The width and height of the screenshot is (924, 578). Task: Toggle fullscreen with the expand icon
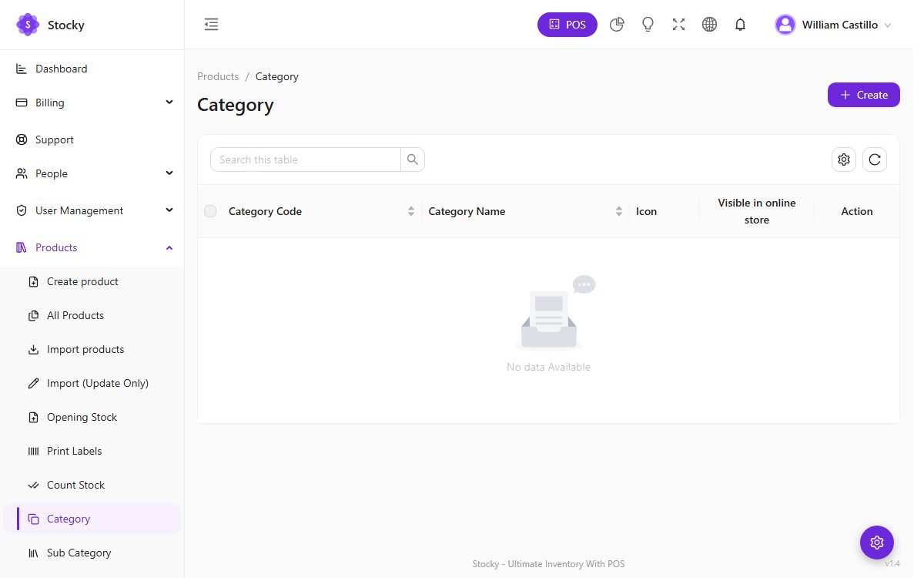(678, 25)
